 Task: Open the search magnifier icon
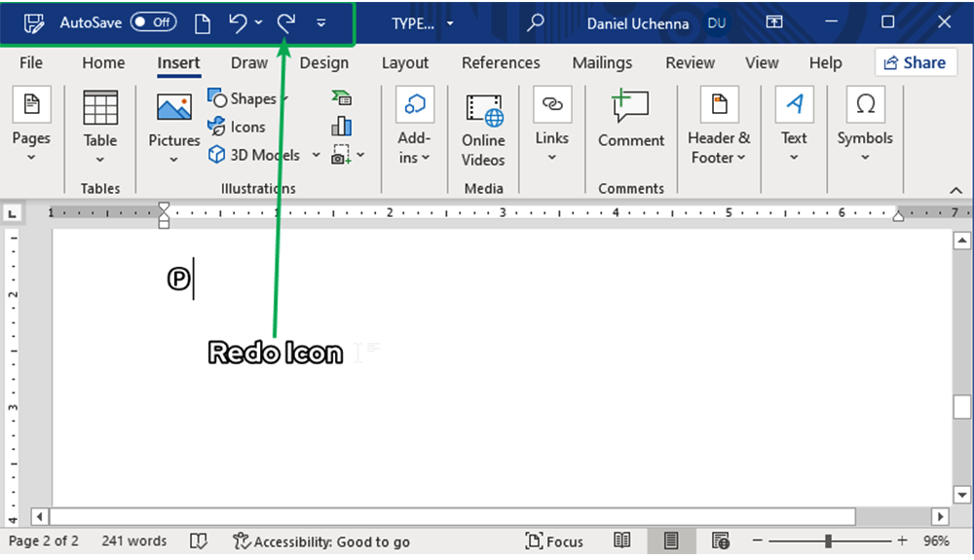(535, 22)
